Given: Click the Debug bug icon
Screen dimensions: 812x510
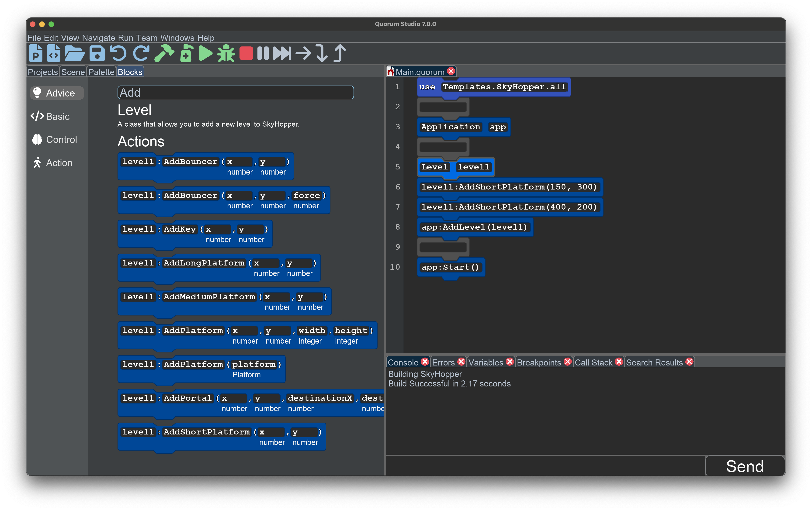Looking at the screenshot, I should point(226,53).
